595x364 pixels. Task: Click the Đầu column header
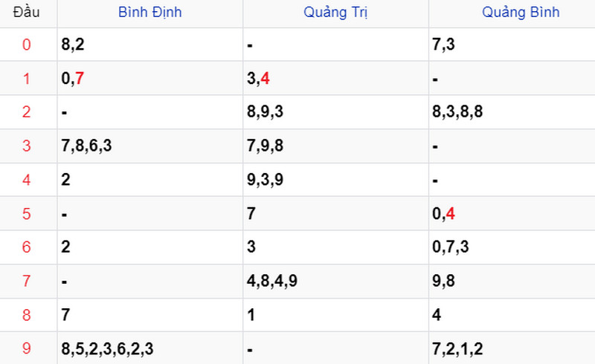pos(26,13)
